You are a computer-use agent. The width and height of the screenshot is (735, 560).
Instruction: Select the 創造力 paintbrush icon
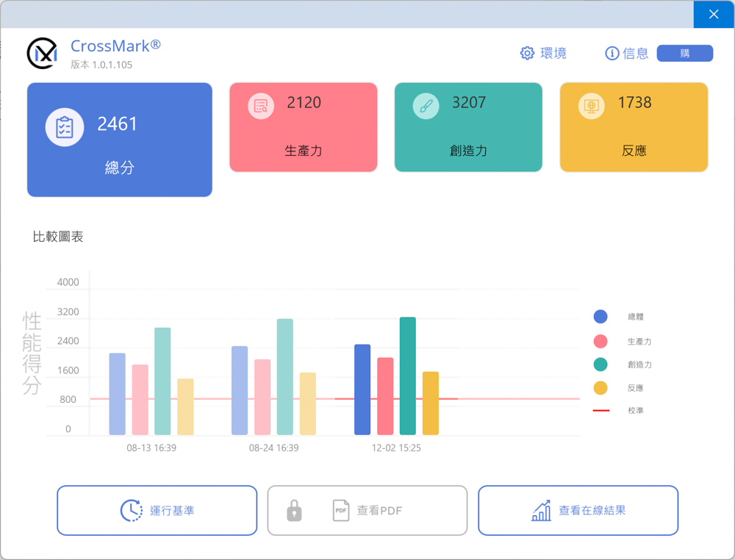pyautogui.click(x=426, y=107)
